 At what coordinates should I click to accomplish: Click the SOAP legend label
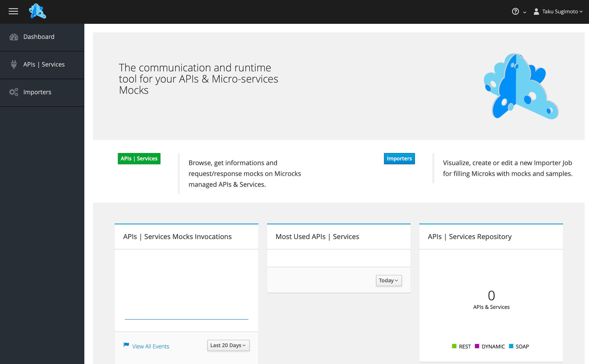522,347
